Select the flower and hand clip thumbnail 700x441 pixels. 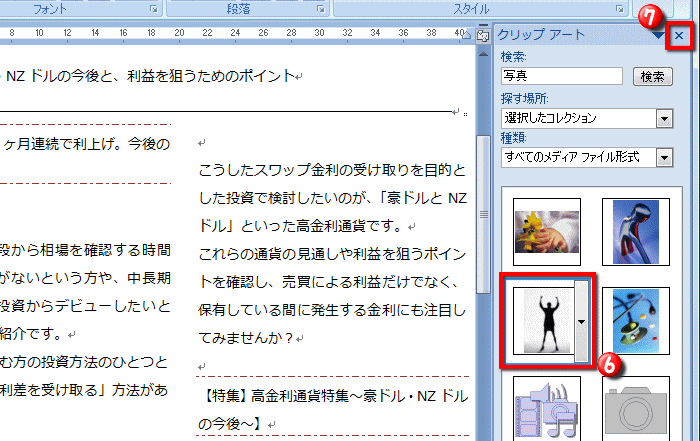547,232
